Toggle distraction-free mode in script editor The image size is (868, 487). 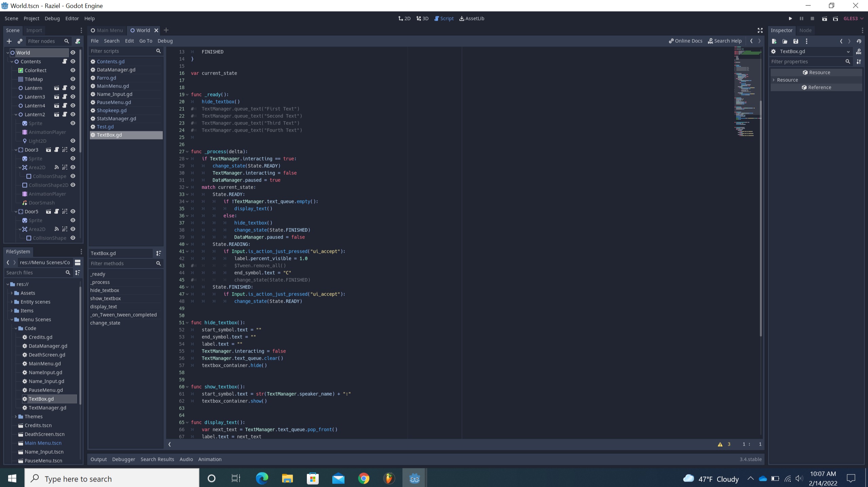[x=759, y=30]
